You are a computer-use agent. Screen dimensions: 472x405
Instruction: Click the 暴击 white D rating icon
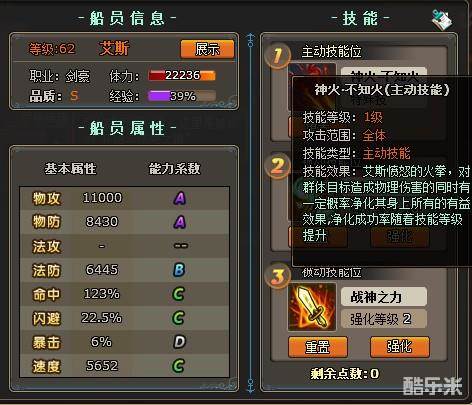(x=179, y=342)
